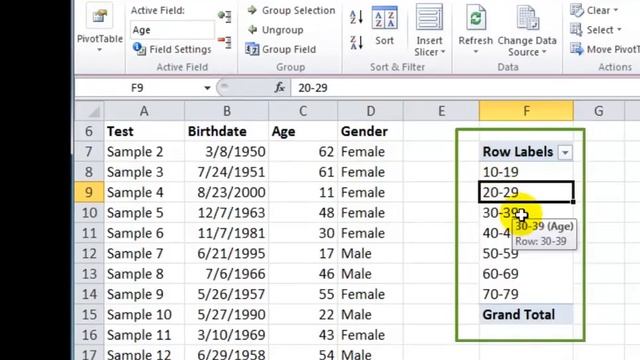Expand Change Data Source dropdown arrow
This screenshot has width=640, height=360.
click(544, 52)
